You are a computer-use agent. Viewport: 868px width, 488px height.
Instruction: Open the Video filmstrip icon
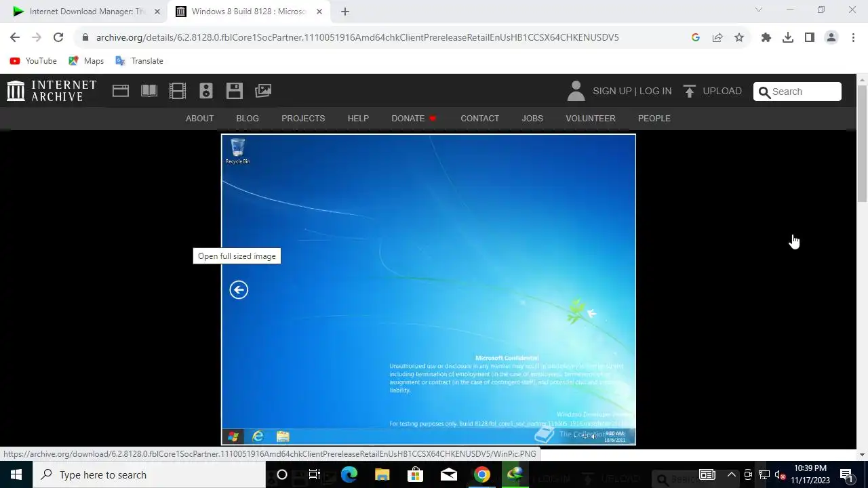pyautogui.click(x=178, y=91)
